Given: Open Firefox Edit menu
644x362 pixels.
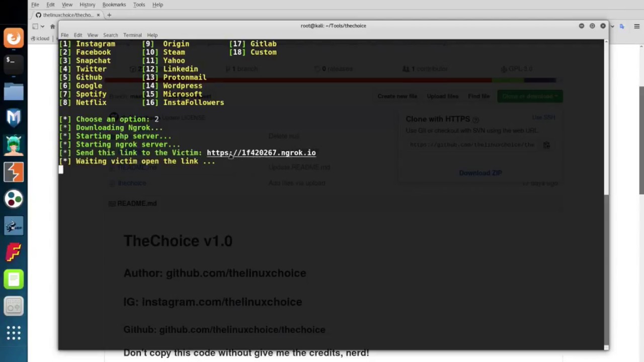Looking at the screenshot, I should click(x=50, y=5).
